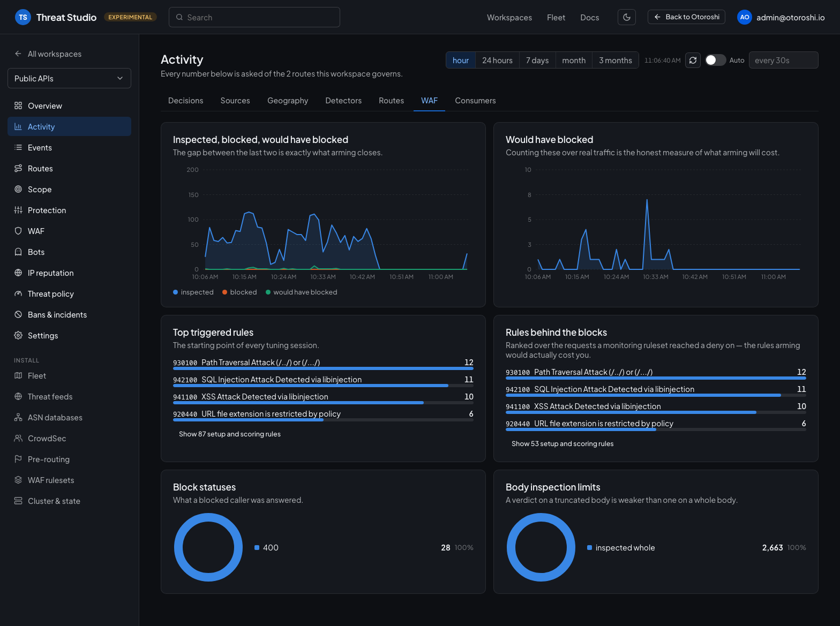Open Scope page in sidebar

pyautogui.click(x=69, y=189)
